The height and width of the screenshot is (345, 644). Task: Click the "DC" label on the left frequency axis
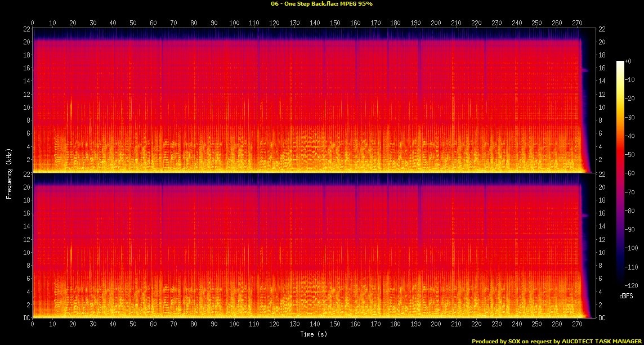click(25, 317)
